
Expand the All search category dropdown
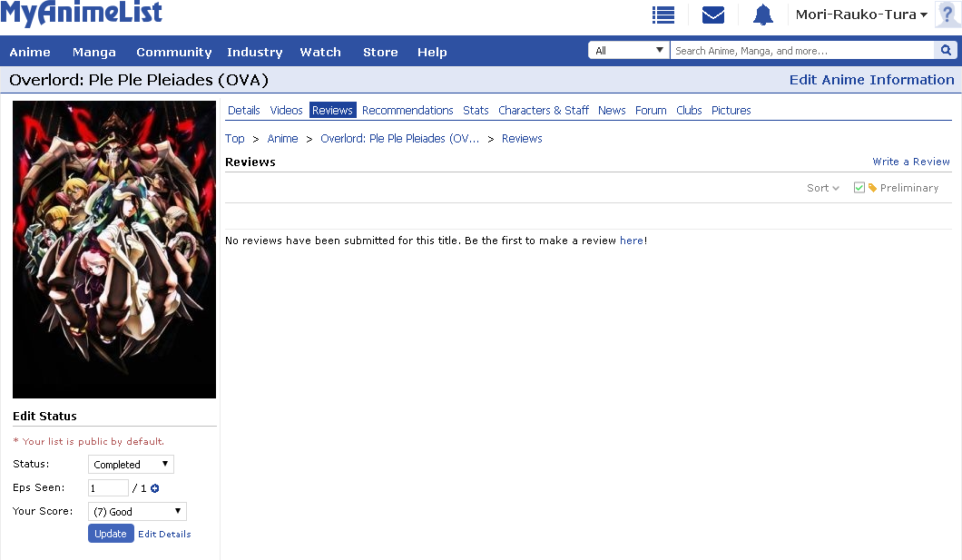[629, 51]
